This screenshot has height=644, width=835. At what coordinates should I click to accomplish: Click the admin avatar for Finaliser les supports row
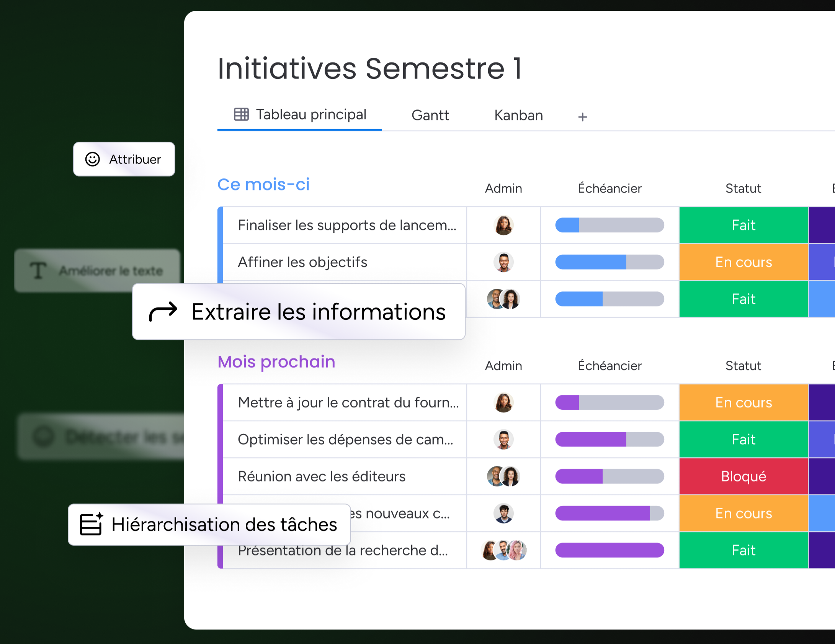click(503, 225)
